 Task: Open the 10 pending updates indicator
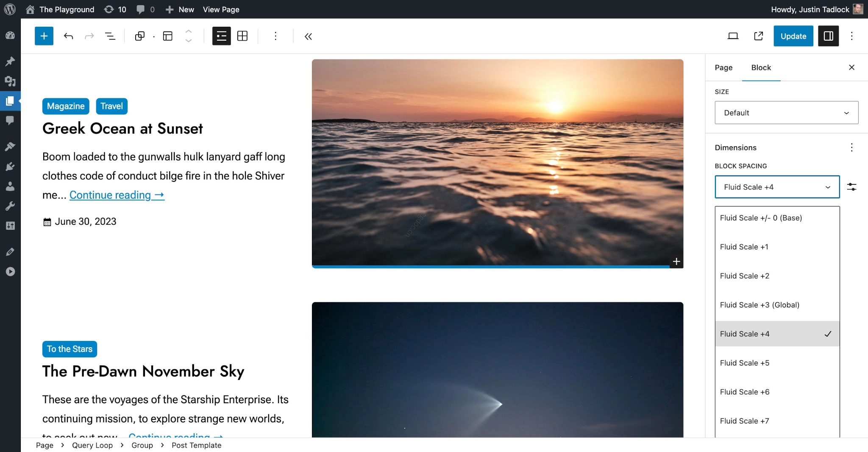click(x=115, y=9)
